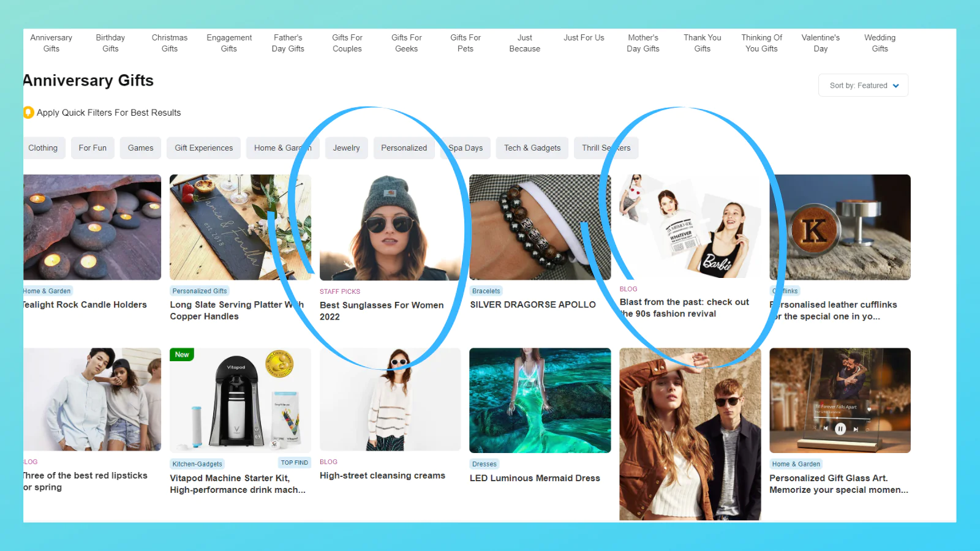Click the pause icon on Glass Art image
This screenshot has width=980, height=551.
click(x=840, y=429)
